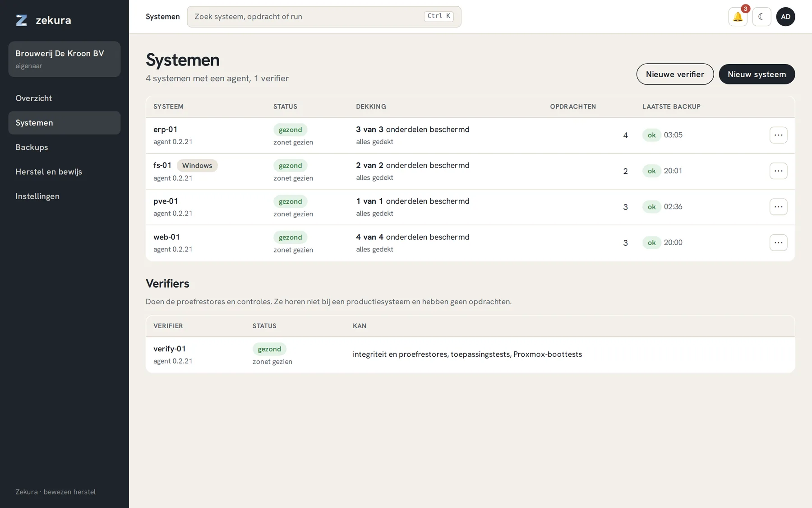This screenshot has width=812, height=508.
Task: Click "4 van 4 onderdelen beschermd"
Action: 413,237
